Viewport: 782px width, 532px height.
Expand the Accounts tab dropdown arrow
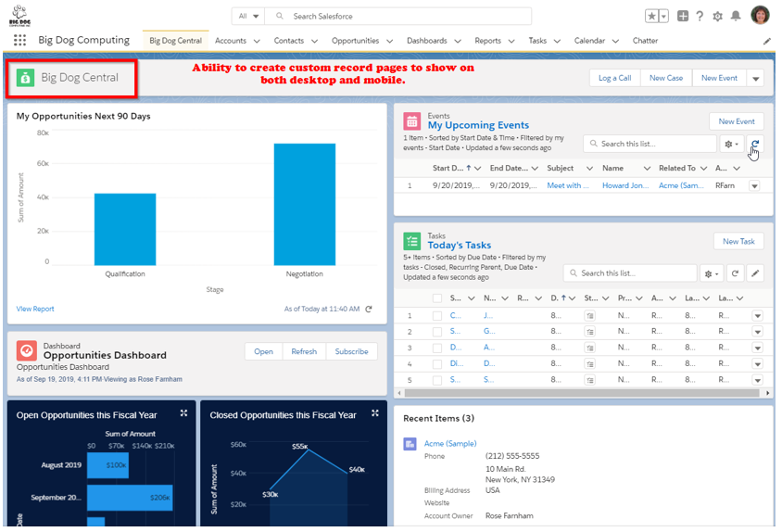(257, 42)
